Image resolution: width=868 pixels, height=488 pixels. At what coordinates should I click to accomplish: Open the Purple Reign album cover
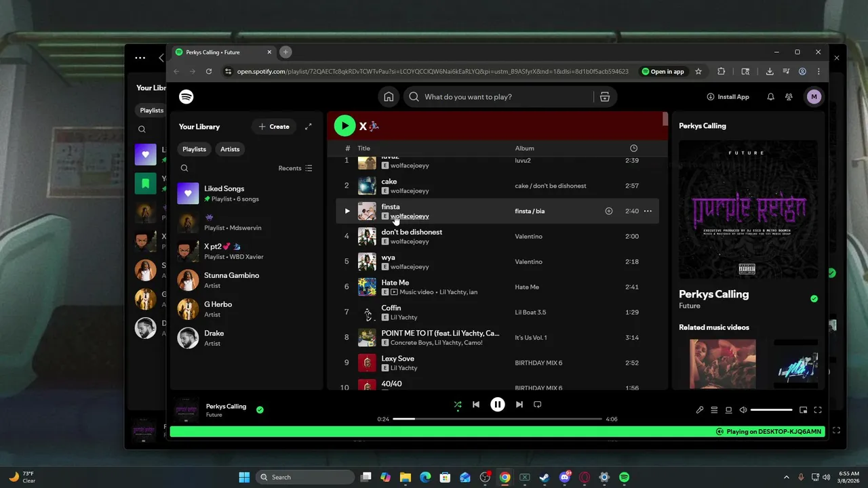[748, 209]
